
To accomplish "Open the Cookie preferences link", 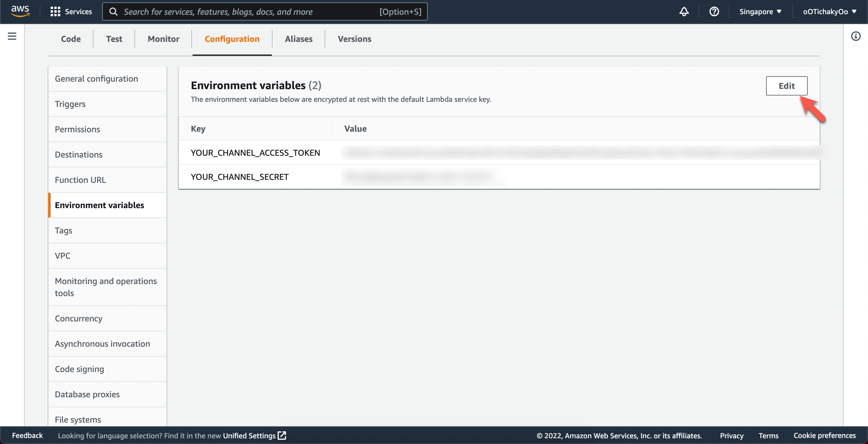I will [825, 435].
